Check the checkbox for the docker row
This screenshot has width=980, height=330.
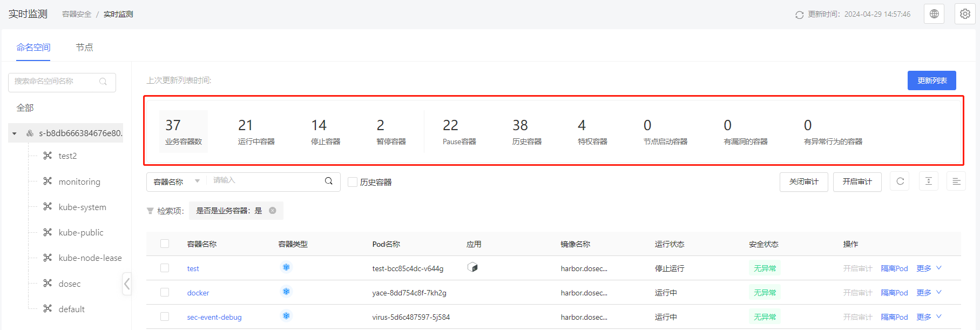[165, 292]
